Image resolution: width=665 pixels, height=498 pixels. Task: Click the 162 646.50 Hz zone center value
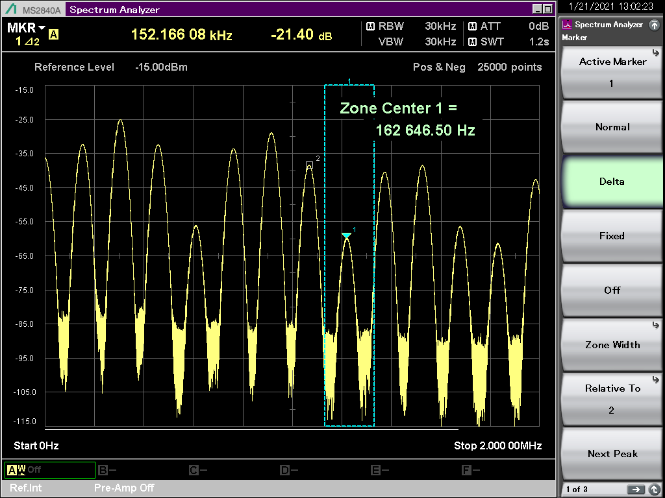point(425,130)
